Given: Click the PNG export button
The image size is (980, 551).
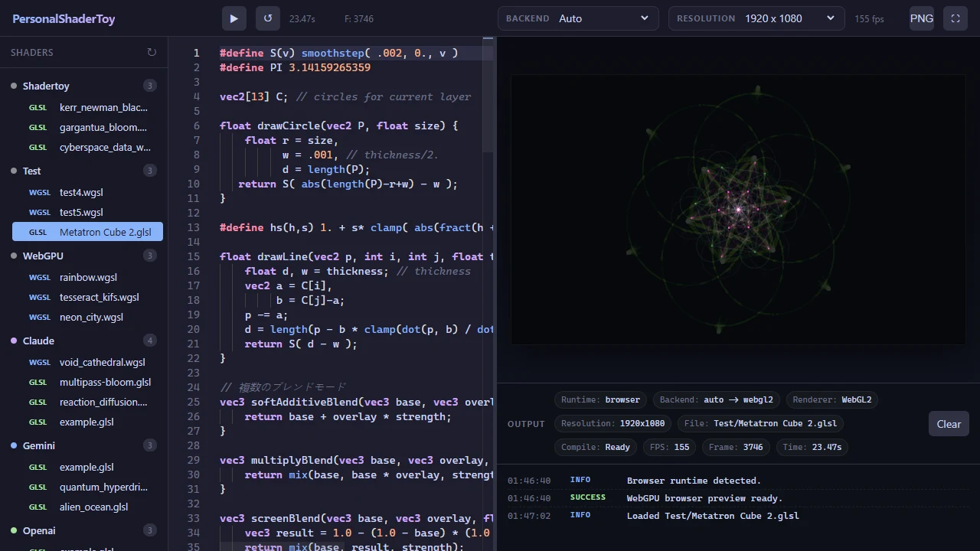Looking at the screenshot, I should click(922, 18).
